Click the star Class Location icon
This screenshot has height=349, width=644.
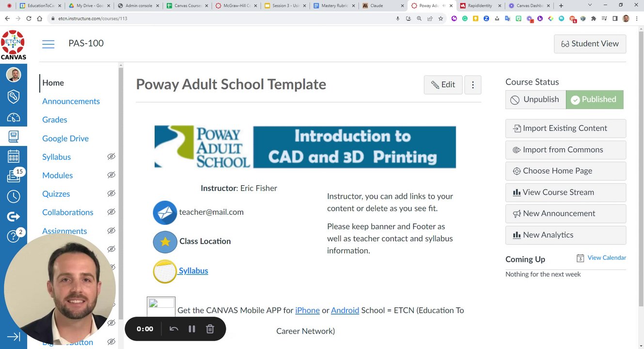[165, 242]
